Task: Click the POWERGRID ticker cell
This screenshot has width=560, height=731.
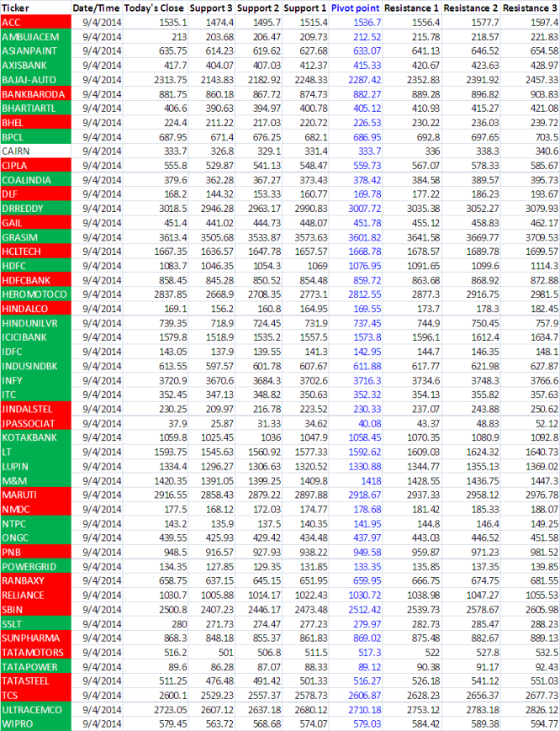Action: [36, 566]
